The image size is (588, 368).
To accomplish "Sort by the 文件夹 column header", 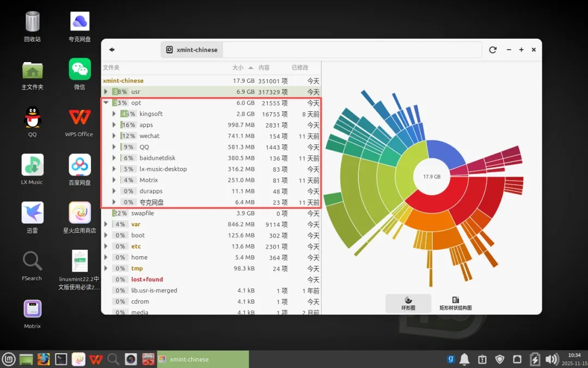I will coord(112,68).
